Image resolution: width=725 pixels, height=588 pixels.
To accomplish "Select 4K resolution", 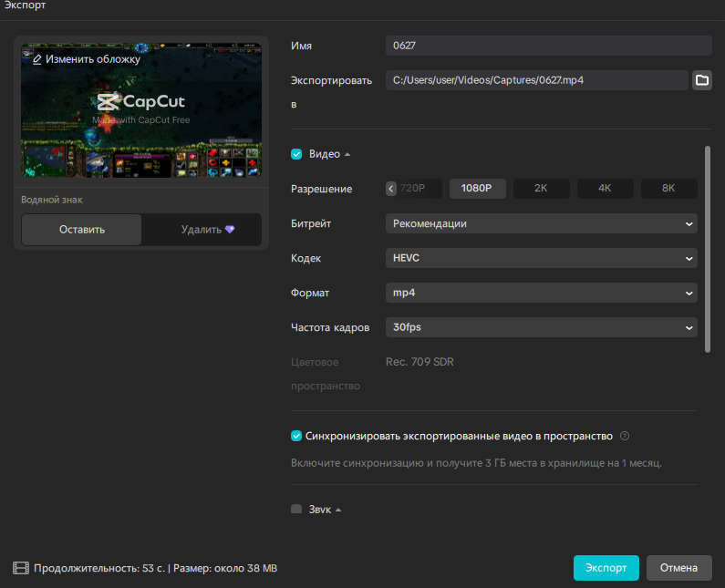I will [x=605, y=189].
